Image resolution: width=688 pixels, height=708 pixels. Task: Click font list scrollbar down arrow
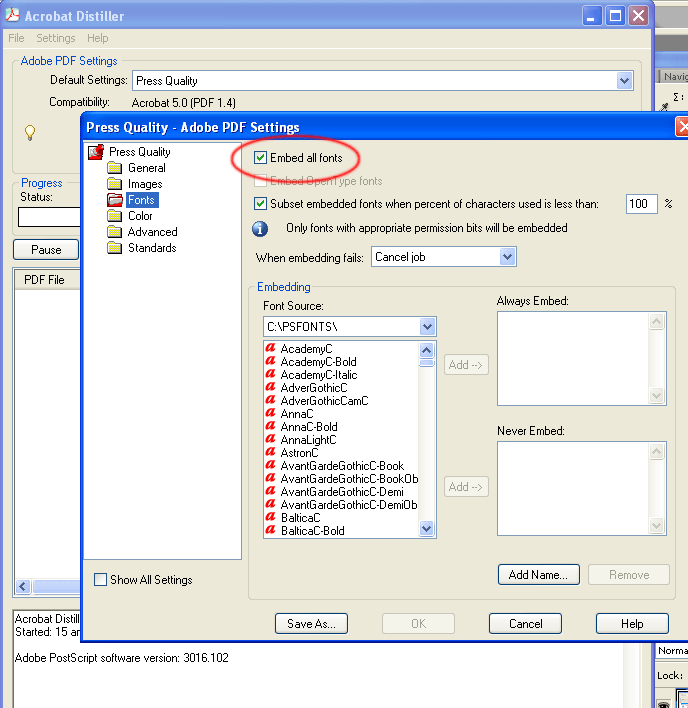[427, 528]
